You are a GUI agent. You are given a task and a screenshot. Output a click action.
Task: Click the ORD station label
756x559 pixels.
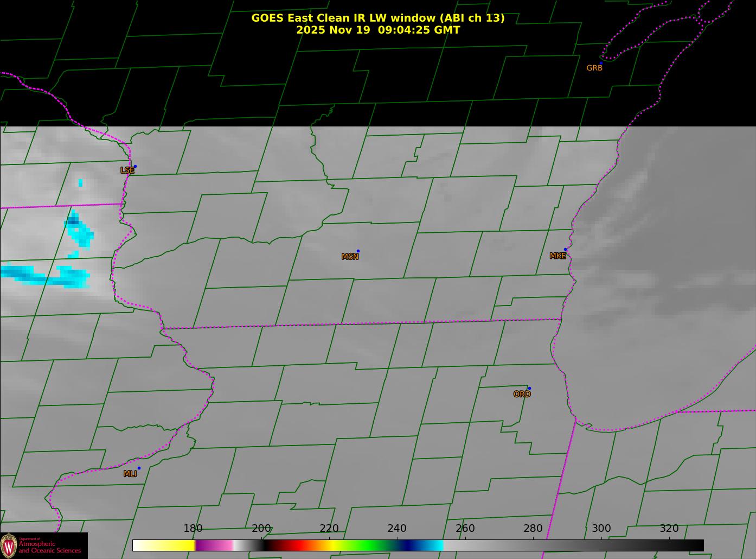tap(522, 395)
